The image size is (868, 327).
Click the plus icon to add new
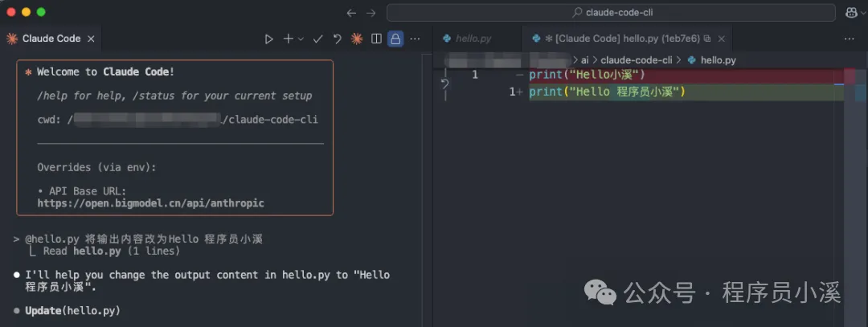[x=288, y=39]
